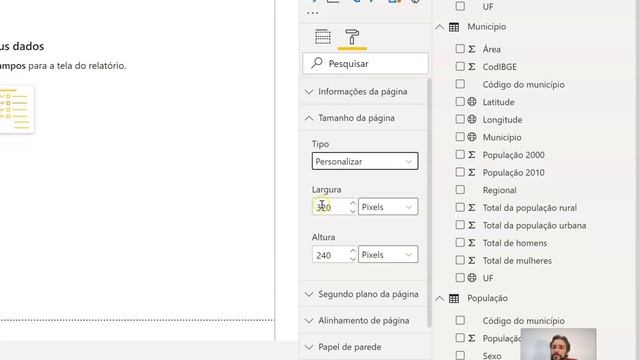Check the UF checkbox with globe icon
Screen dimensions: 640x360
(x=460, y=278)
